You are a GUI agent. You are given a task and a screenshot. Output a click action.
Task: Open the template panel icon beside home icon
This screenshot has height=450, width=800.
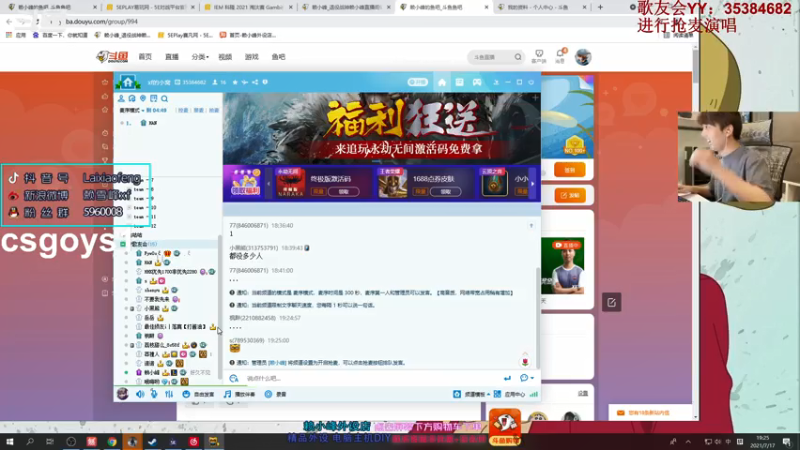(x=459, y=82)
